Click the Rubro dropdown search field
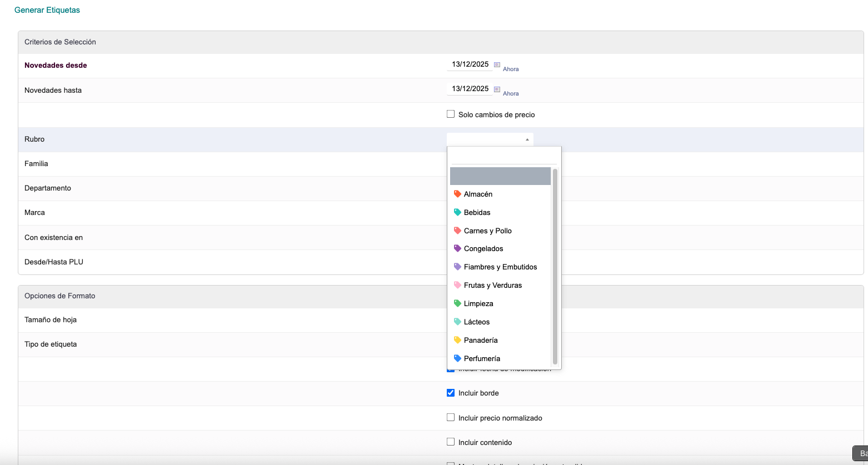 tap(503, 157)
